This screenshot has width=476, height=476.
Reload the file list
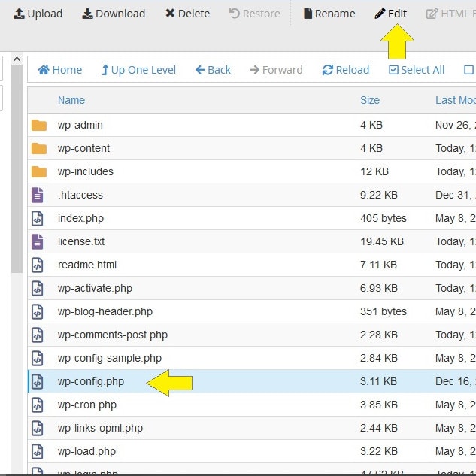[346, 70]
